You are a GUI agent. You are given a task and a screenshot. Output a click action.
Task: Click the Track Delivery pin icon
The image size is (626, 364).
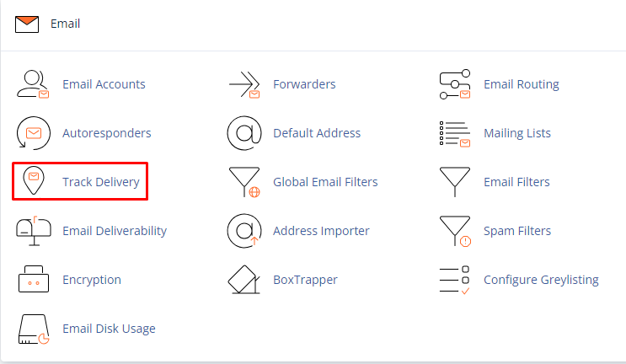(x=34, y=180)
